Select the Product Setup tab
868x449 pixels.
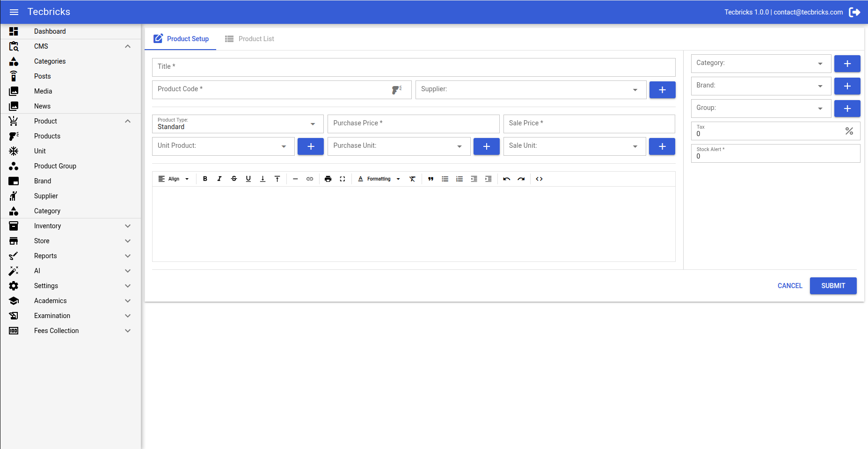point(181,39)
